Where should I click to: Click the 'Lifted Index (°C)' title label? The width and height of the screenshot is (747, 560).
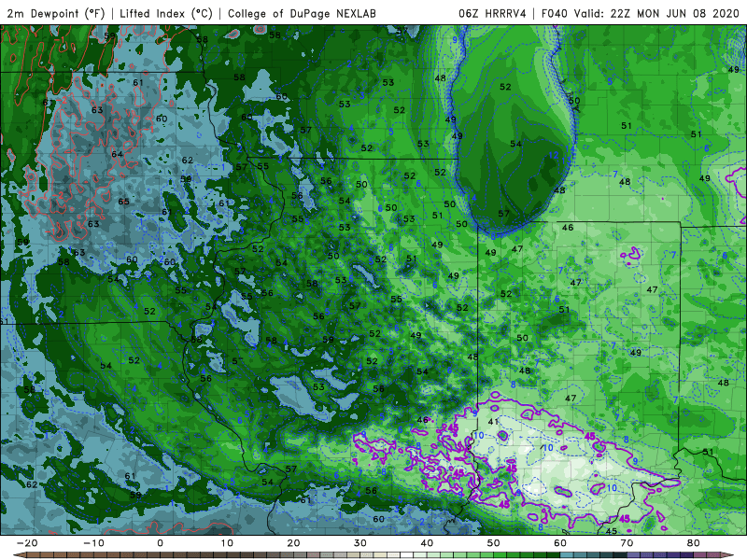pyautogui.click(x=166, y=13)
